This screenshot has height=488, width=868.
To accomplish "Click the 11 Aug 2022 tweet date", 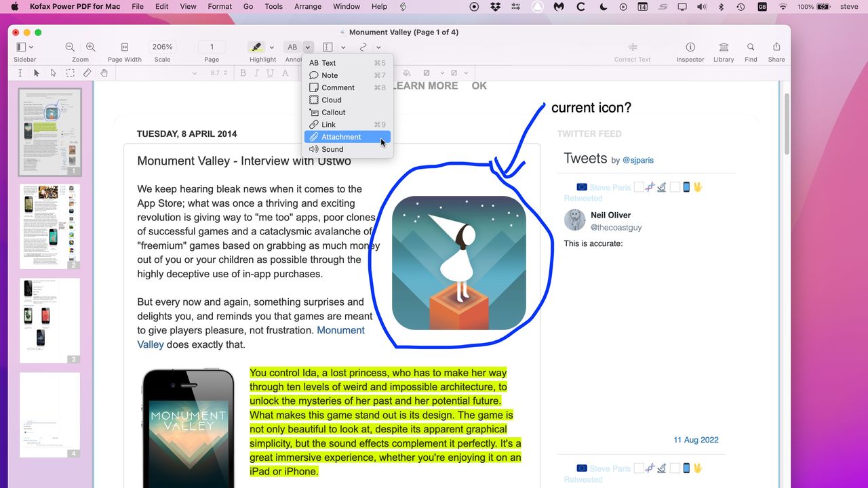I will click(696, 440).
